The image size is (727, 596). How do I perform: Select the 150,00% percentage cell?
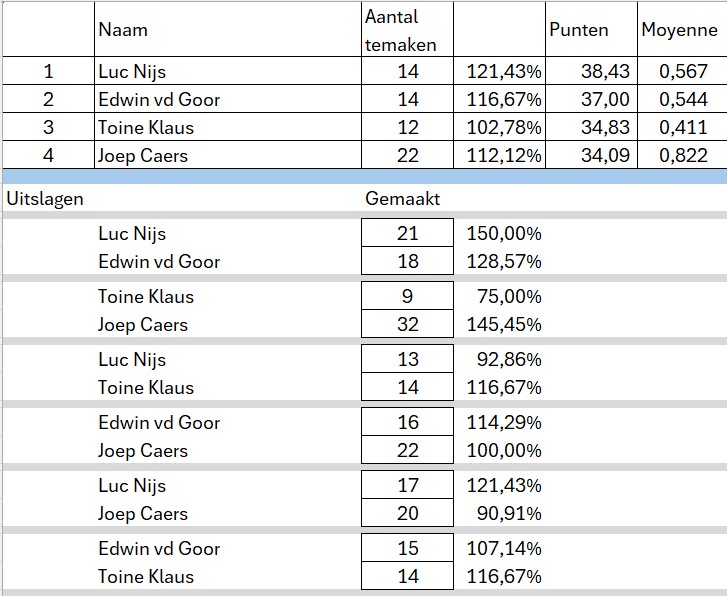tap(504, 234)
